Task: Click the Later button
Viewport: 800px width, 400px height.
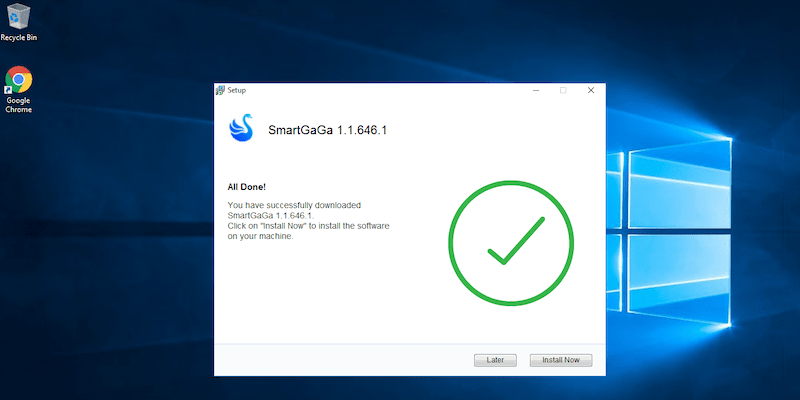Action: 495,360
